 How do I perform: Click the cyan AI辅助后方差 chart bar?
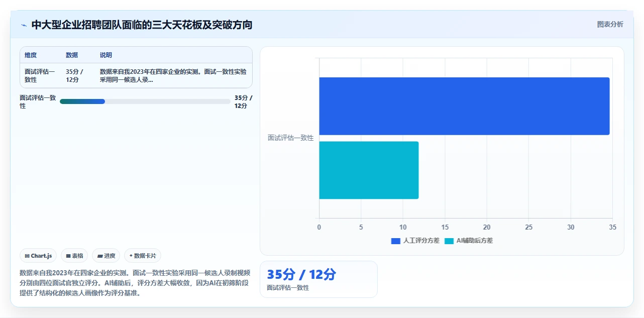[x=369, y=170]
